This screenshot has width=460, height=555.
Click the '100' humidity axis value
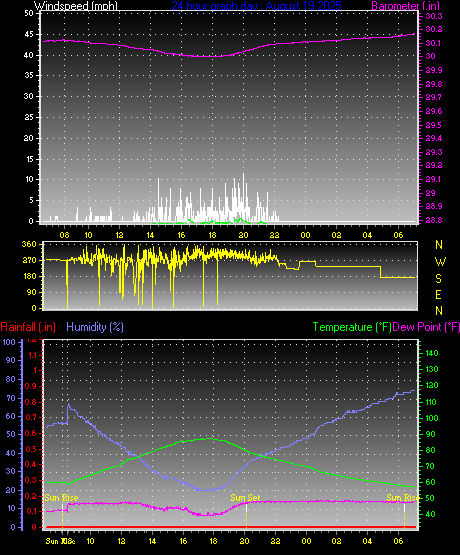click(x=9, y=342)
